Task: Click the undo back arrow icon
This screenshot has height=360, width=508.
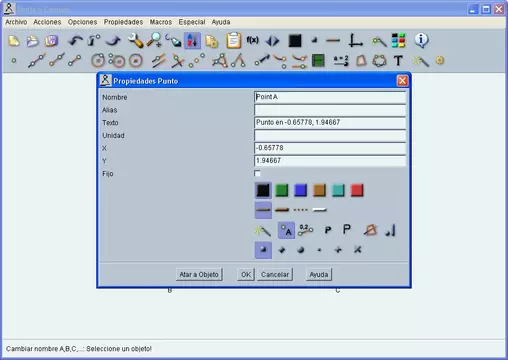Action: click(x=76, y=41)
